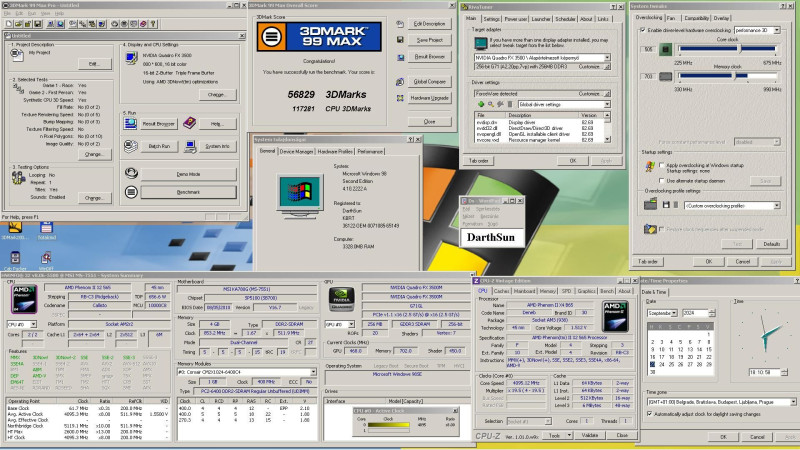Viewport: 800px width, 450px height.
Task: Click the purple help book icon in Run section
Action: [x=189, y=122]
